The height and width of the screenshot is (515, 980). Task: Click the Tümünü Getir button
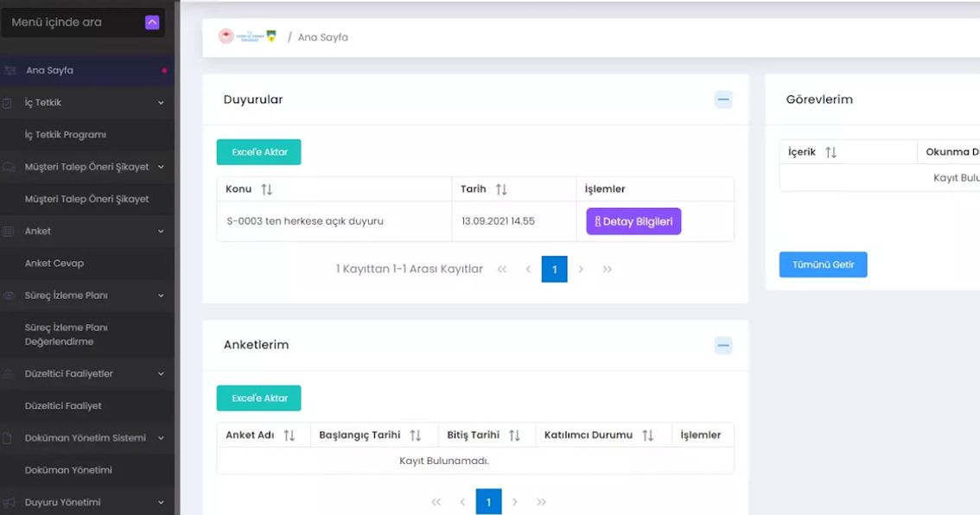click(x=823, y=264)
